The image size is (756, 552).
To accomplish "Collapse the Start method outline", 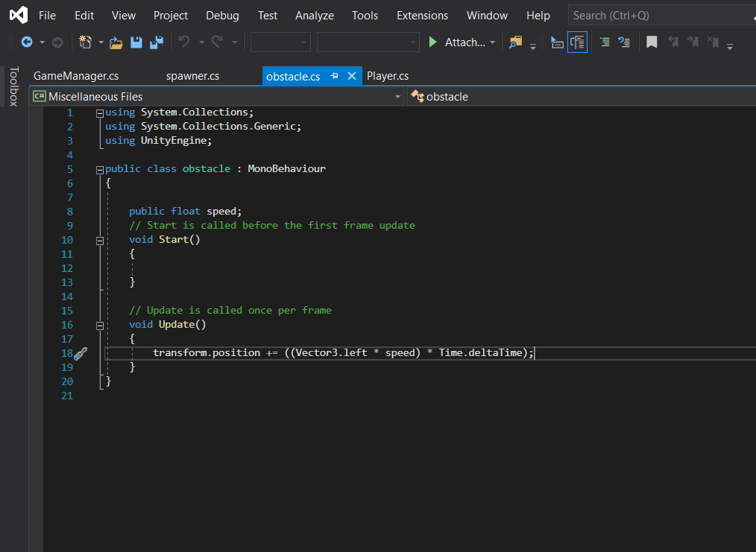I will click(99, 240).
